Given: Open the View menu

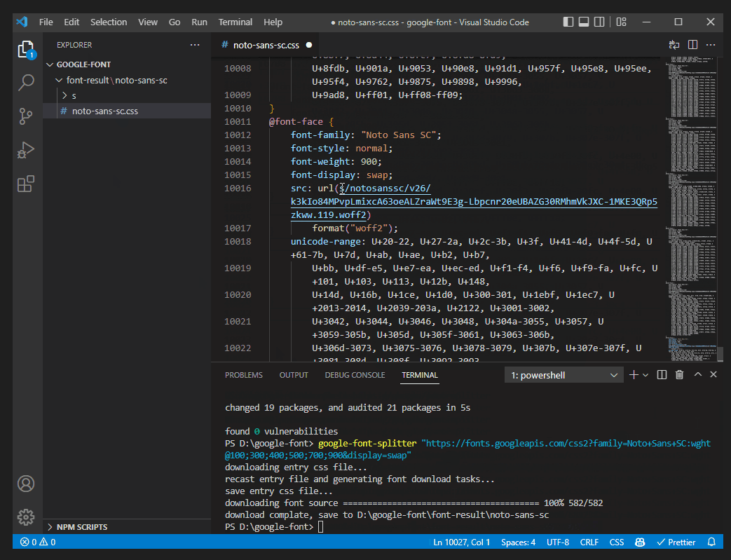Looking at the screenshot, I should 148,22.
